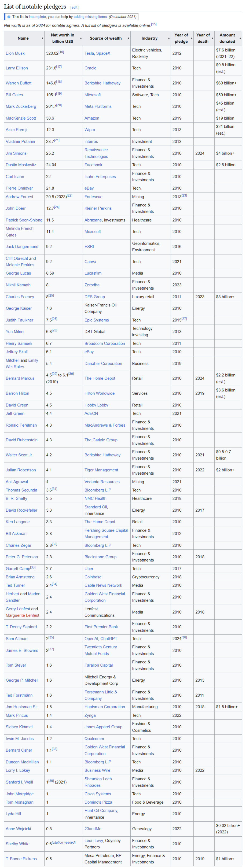
Task: Open Nikhil Kamath link
Action: [18, 285]
